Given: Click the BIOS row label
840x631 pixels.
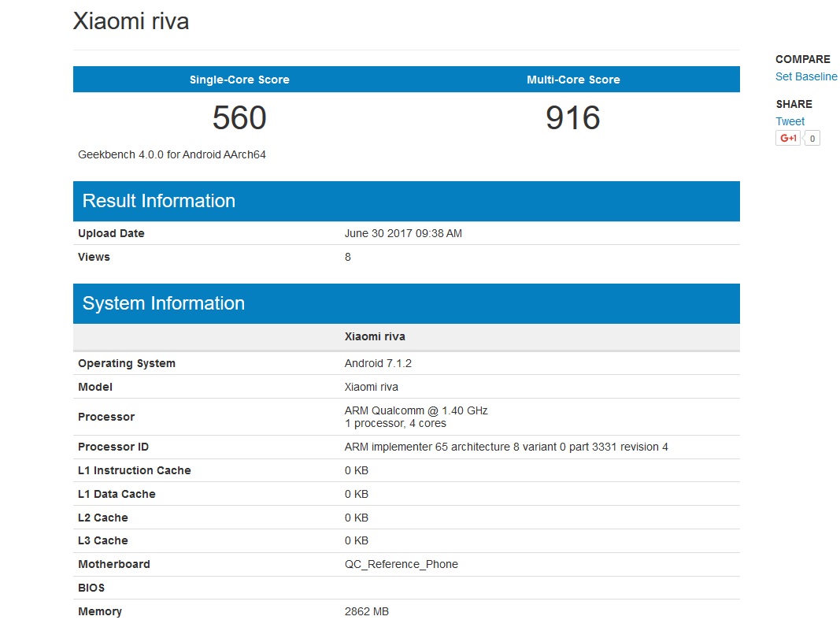Looking at the screenshot, I should pos(91,588).
